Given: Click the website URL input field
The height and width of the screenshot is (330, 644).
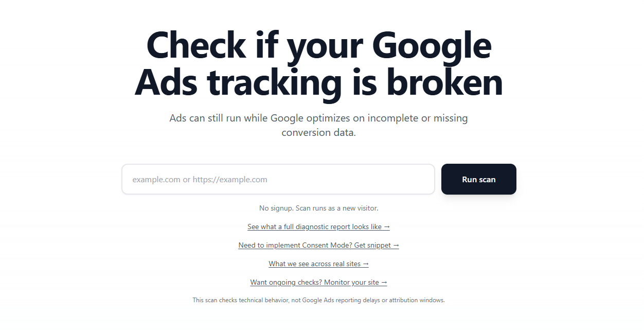Looking at the screenshot, I should pos(278,180).
